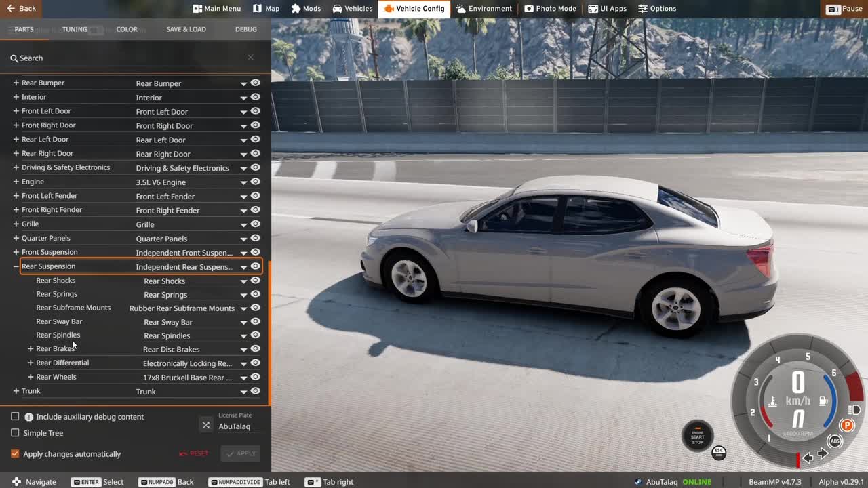Switch to the Tuning tab

tap(75, 29)
